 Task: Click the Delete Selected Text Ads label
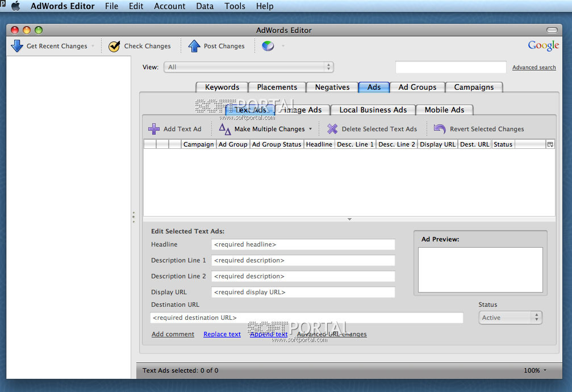[x=379, y=129]
